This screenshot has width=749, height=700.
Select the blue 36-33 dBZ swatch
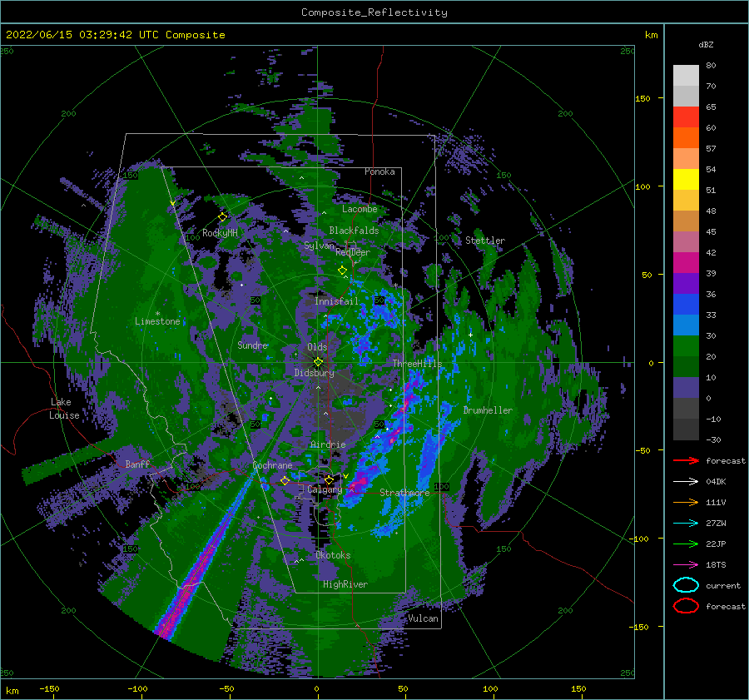click(x=686, y=305)
